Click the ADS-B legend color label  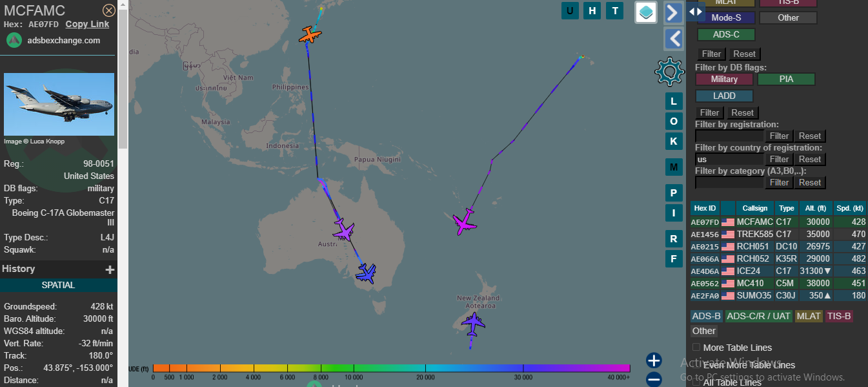(x=706, y=316)
